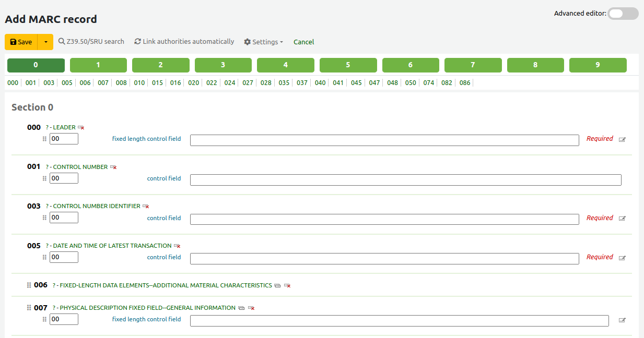Viewport: 644px width, 338px height.
Task: Repeat field 007 using its duplicate icon
Action: [x=241, y=308]
